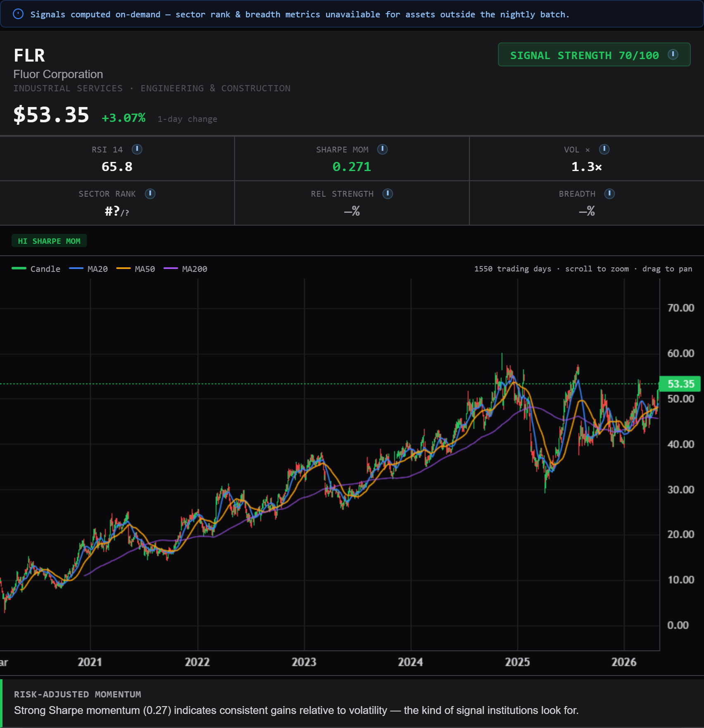Screen dimensions: 704x728
Task: Click the blue MA20 legend color swatch
Action: point(76,269)
